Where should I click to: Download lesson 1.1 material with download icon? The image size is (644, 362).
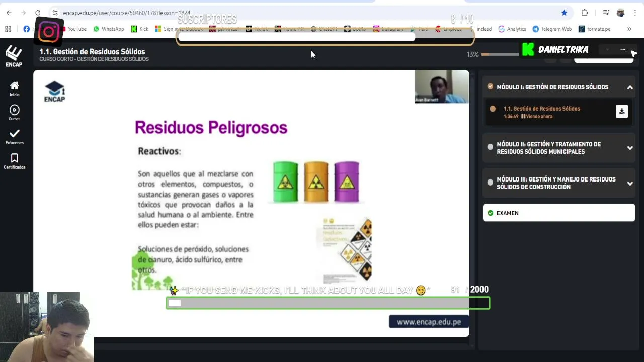622,112
